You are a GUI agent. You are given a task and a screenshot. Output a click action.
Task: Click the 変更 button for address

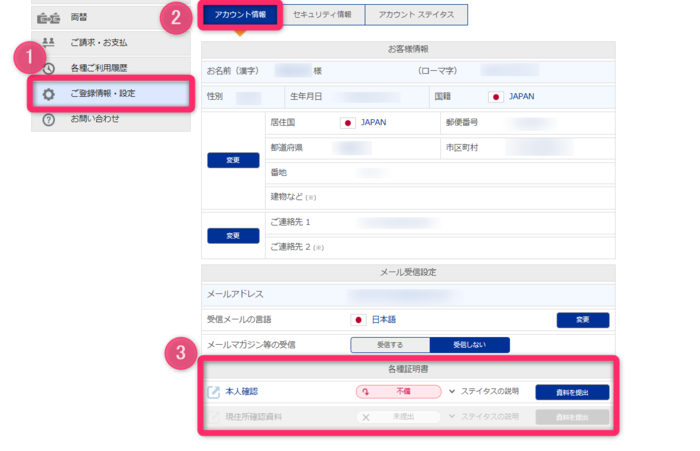233,160
